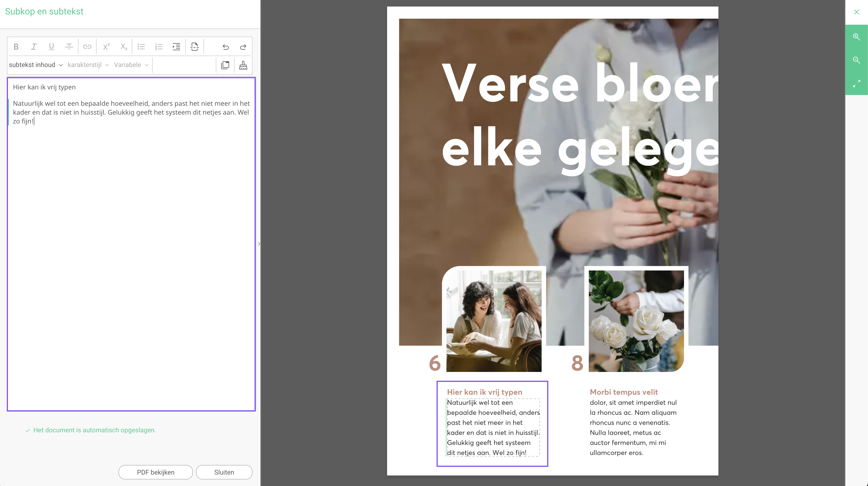Insert a bulleted list

(x=141, y=46)
